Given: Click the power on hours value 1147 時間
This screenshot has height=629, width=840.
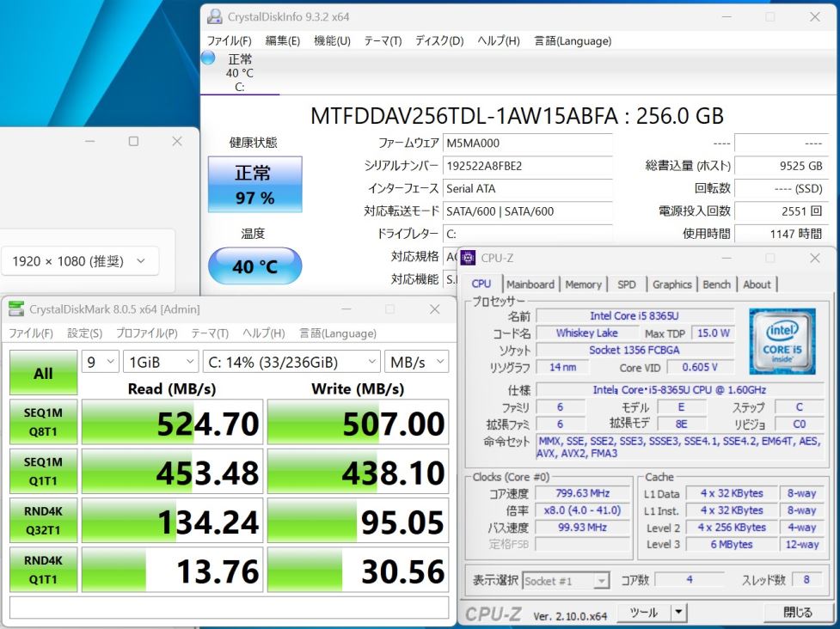Looking at the screenshot, I should tap(781, 234).
